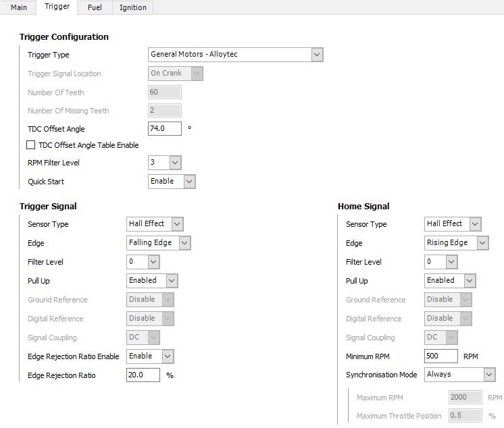Image resolution: width=504 pixels, height=428 pixels.
Task: Click the Synchronisation Mode label
Action: 381,375
